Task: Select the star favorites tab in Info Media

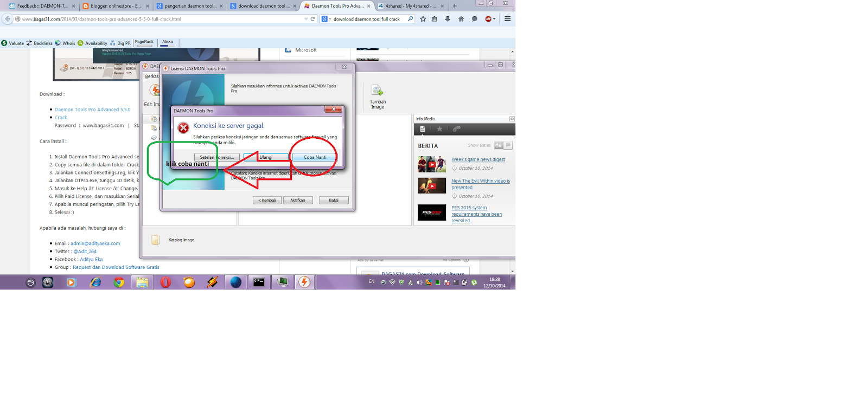Action: coord(440,129)
